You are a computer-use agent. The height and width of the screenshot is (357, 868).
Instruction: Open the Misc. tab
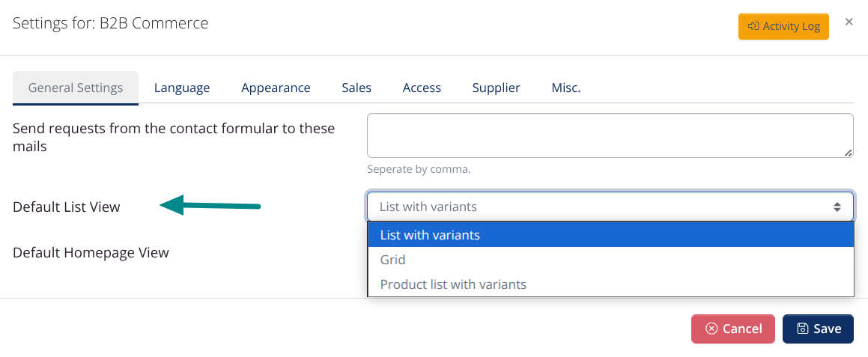click(x=566, y=88)
